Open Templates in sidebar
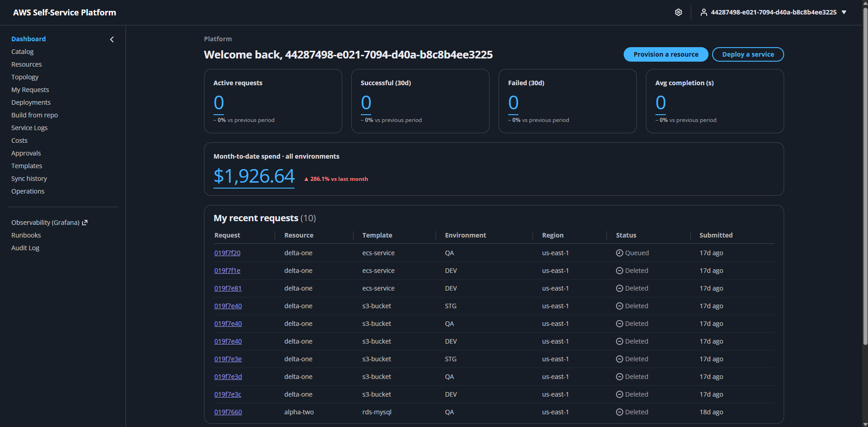This screenshot has height=427, width=868. (27, 166)
